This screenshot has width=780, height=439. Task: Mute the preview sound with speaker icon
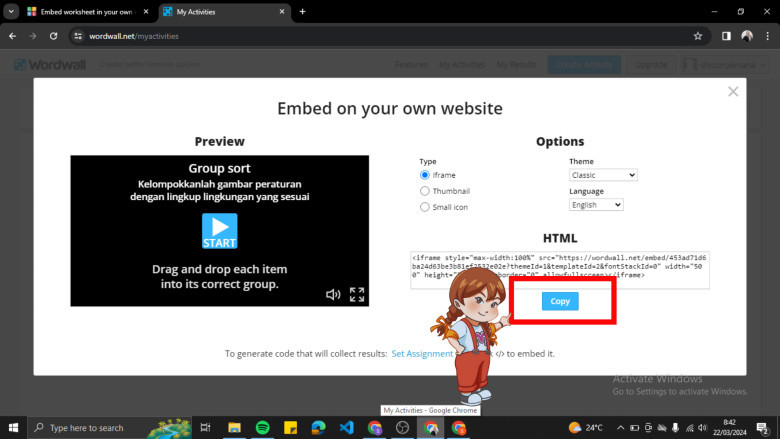[x=333, y=295]
